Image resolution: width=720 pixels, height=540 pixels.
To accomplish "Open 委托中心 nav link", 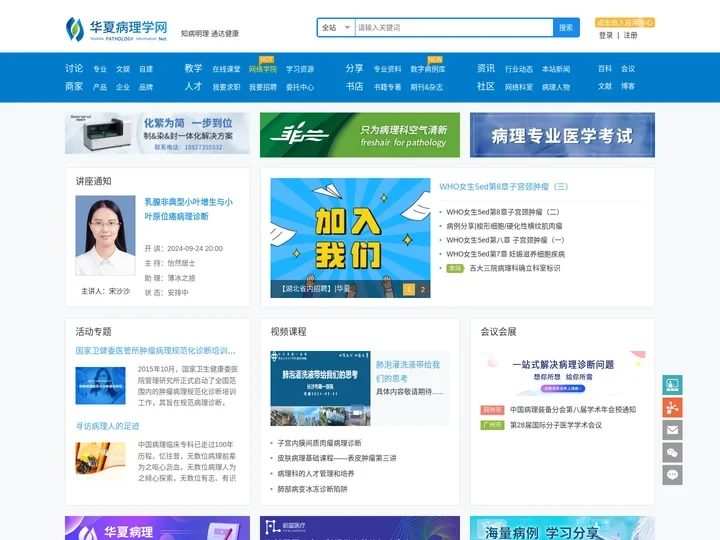I will click(x=300, y=87).
